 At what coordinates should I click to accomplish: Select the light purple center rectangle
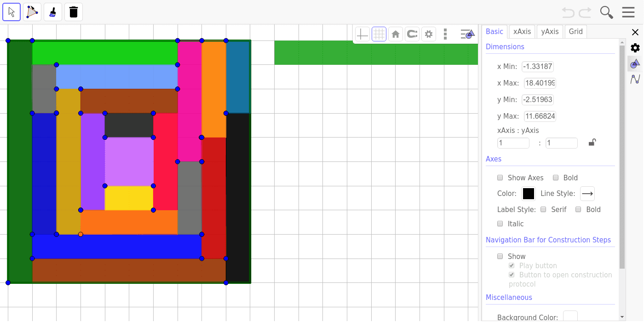[x=129, y=161]
